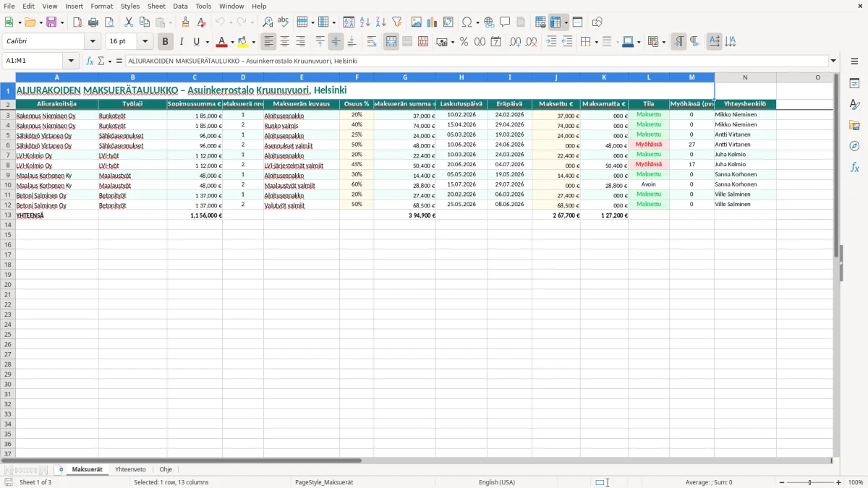Open Conditional Formatting dropdown arrow
The width and height of the screenshot is (868, 488).
coord(663,42)
